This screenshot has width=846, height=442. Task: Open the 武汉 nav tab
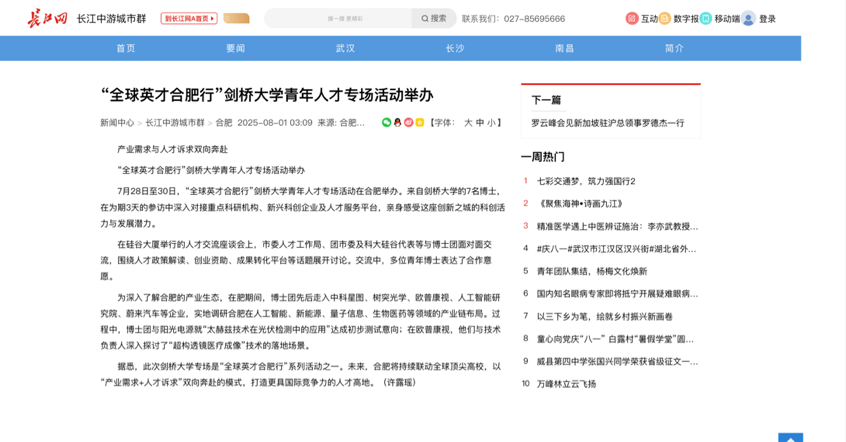tap(345, 48)
